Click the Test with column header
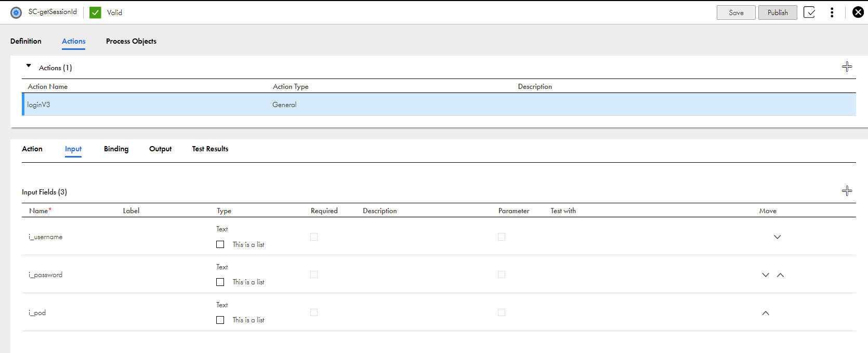This screenshot has height=353, width=868. (x=563, y=211)
